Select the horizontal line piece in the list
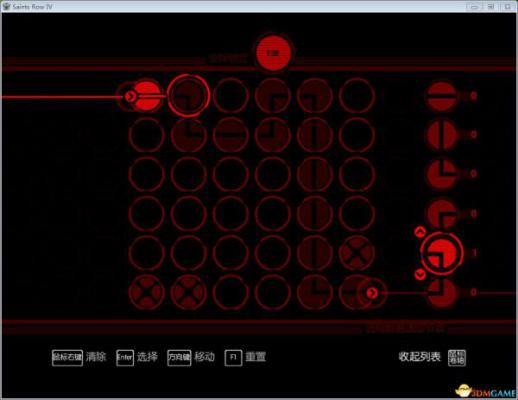Viewport: 518px width, 400px height. pyautogui.click(x=442, y=96)
